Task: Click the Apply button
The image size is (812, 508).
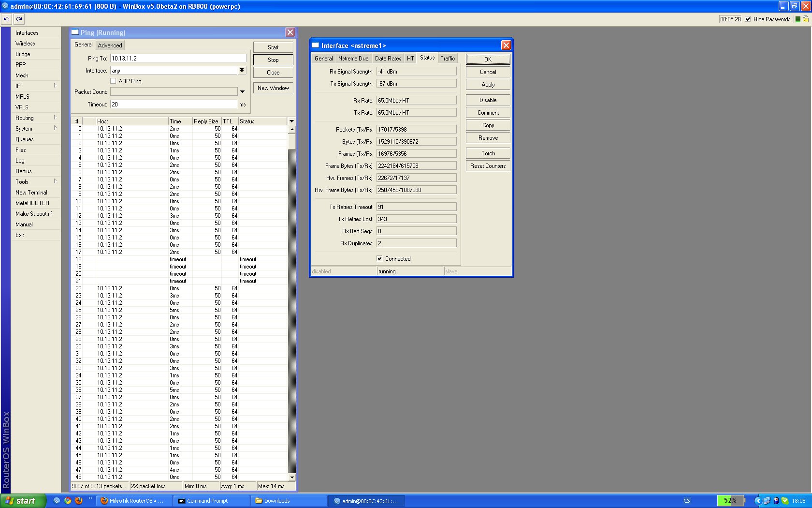Action: pyautogui.click(x=488, y=85)
